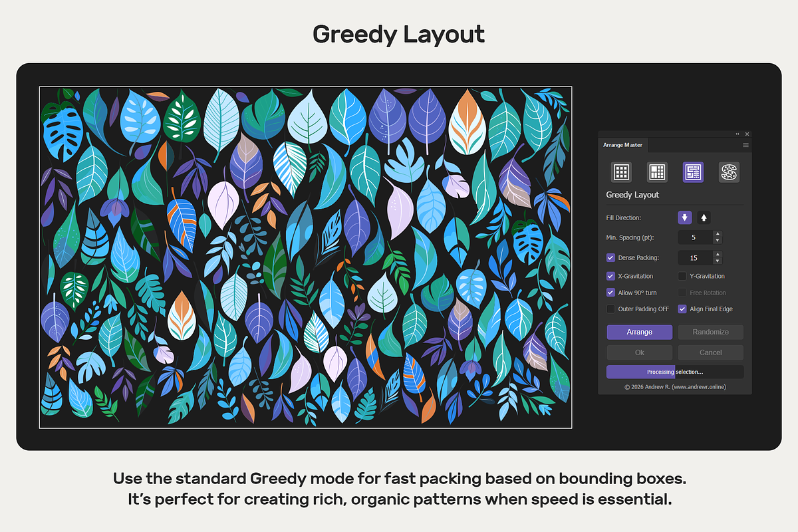
Task: Check the Outer Padding OFF box
Action: 610,309
